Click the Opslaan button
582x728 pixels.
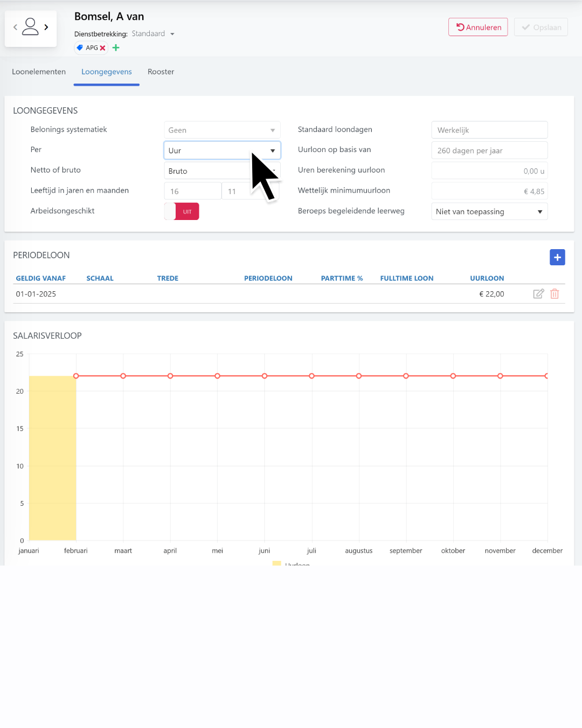pos(541,28)
